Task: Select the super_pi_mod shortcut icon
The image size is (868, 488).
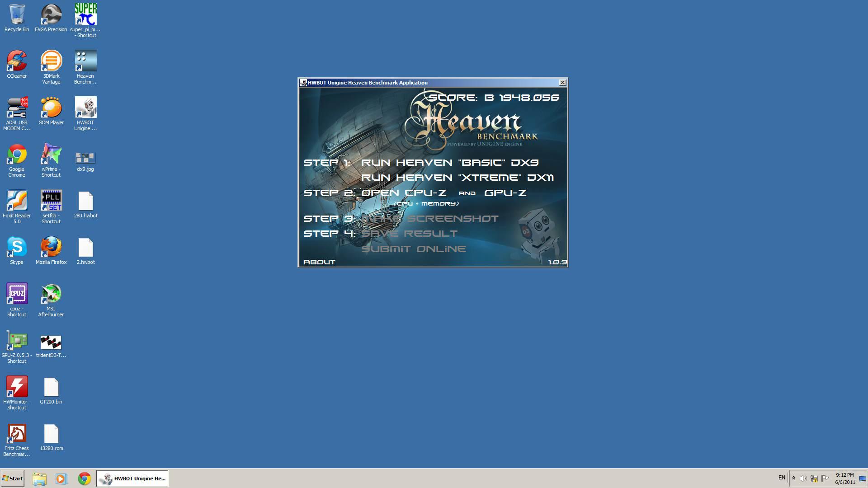Action: pyautogui.click(x=85, y=21)
